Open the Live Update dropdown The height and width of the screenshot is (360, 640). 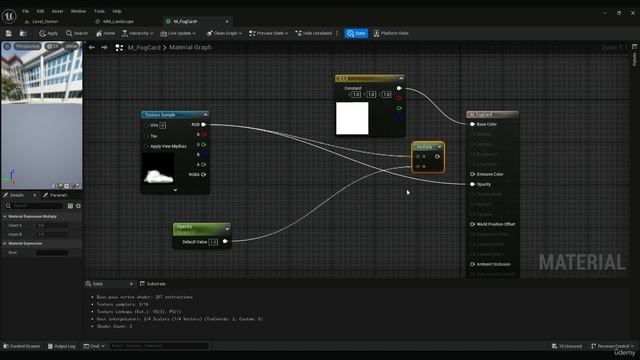(x=178, y=33)
